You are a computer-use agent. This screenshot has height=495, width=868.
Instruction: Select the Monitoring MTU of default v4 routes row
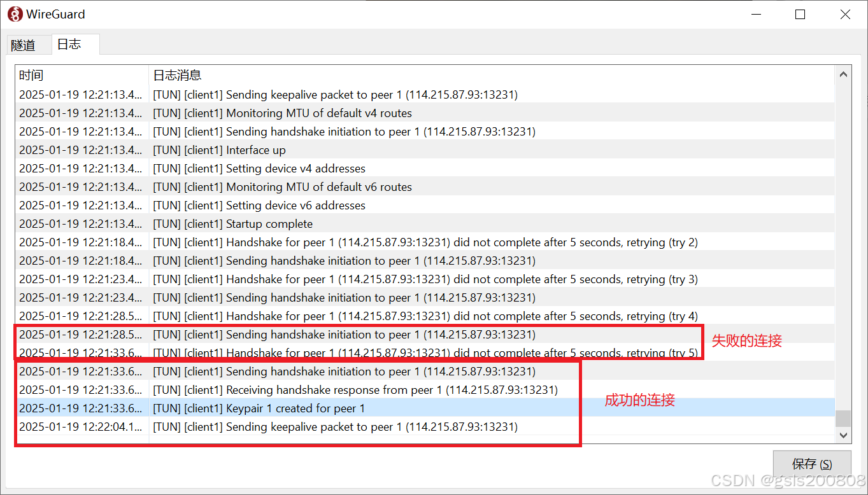click(425, 113)
